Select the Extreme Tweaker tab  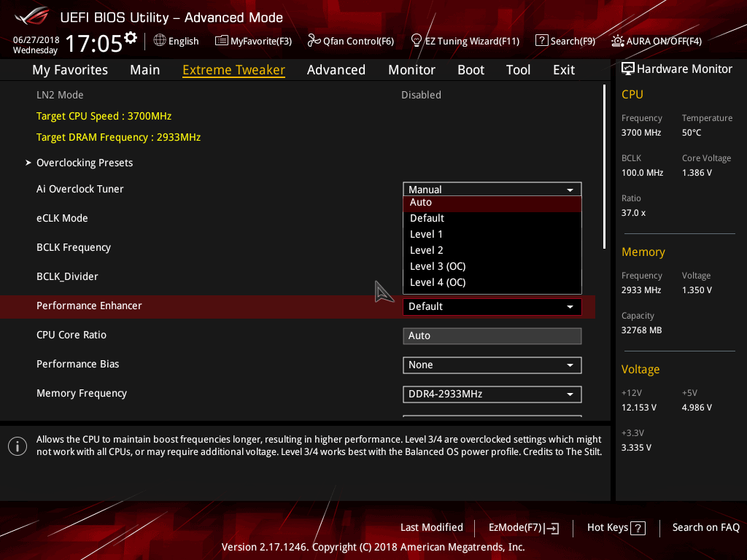(234, 70)
